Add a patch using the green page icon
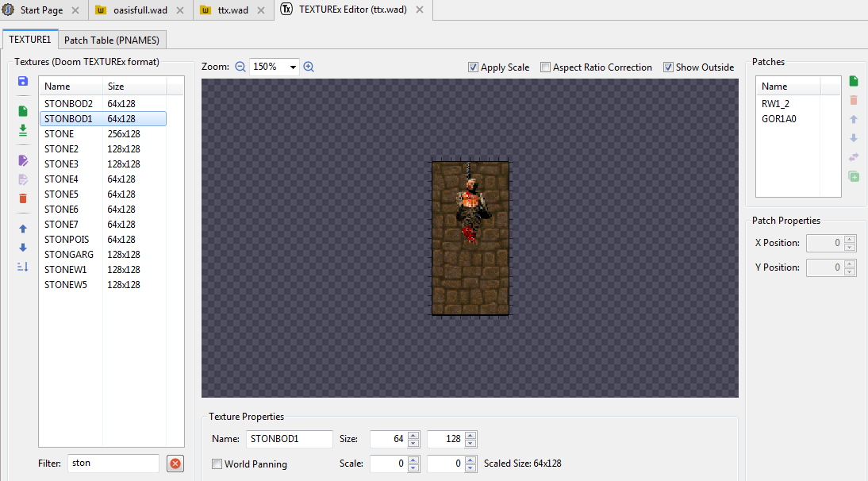The image size is (868, 481). click(854, 82)
